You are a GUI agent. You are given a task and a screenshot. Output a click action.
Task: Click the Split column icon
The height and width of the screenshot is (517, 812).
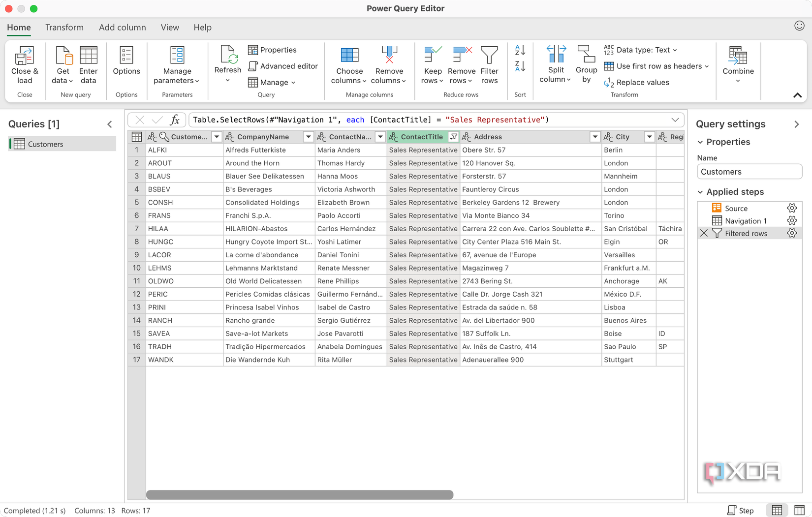556,54
